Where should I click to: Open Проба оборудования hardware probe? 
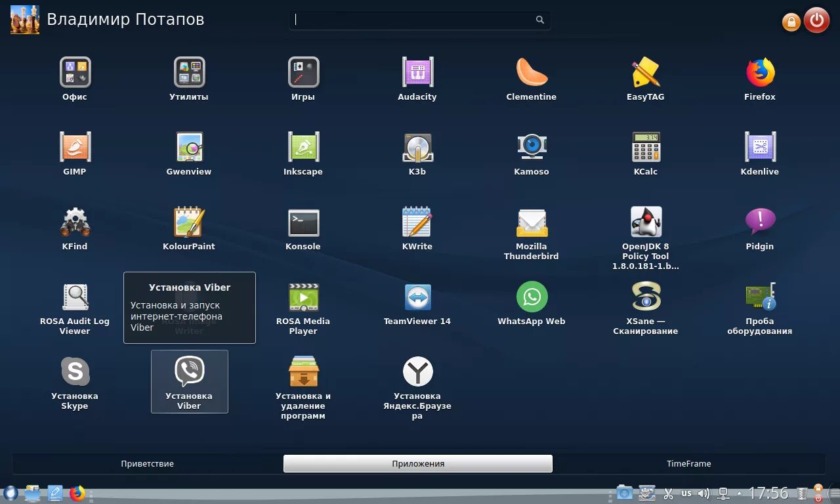click(x=760, y=308)
